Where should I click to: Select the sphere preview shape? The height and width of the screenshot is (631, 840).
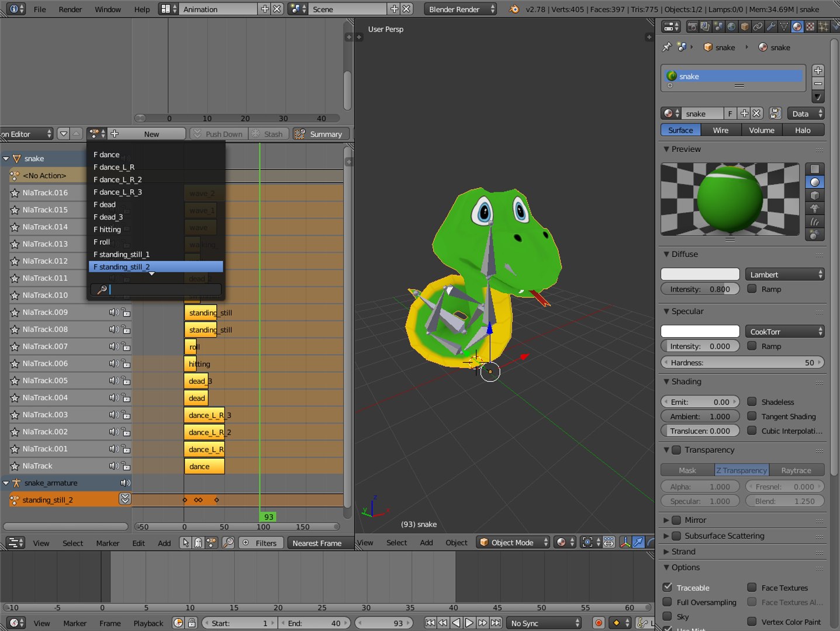tap(815, 182)
